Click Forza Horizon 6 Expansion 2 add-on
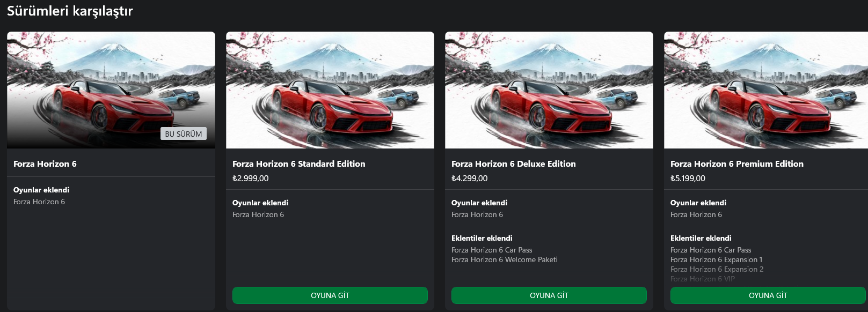The height and width of the screenshot is (312, 868). (717, 270)
